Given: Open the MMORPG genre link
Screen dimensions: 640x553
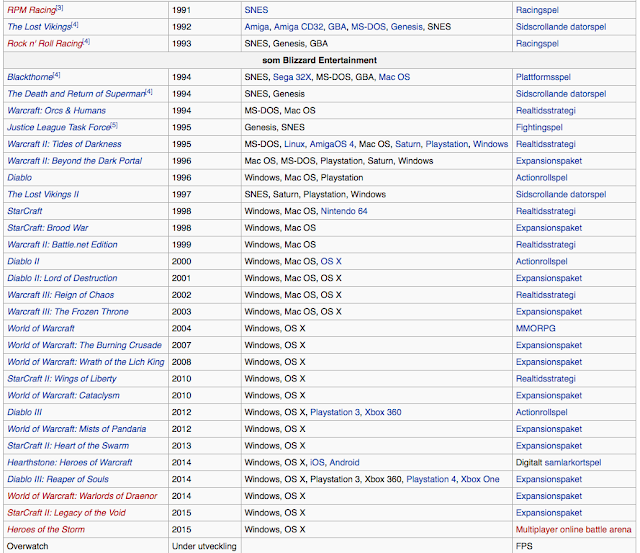Looking at the screenshot, I should pos(535,328).
